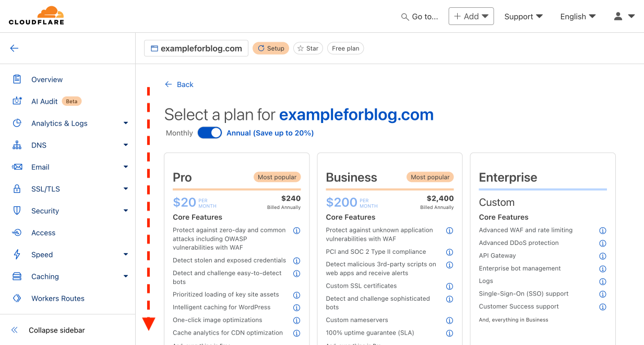Expand the Analytics & Logs submenu
Screen dimensions: 644x345
click(125, 123)
